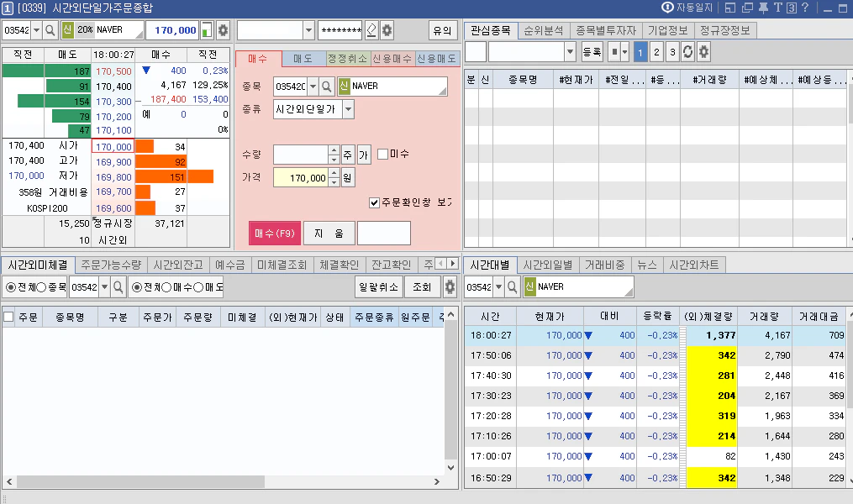853x504 pixels.
Task: Click the eraser icon next to password field
Action: (x=371, y=30)
